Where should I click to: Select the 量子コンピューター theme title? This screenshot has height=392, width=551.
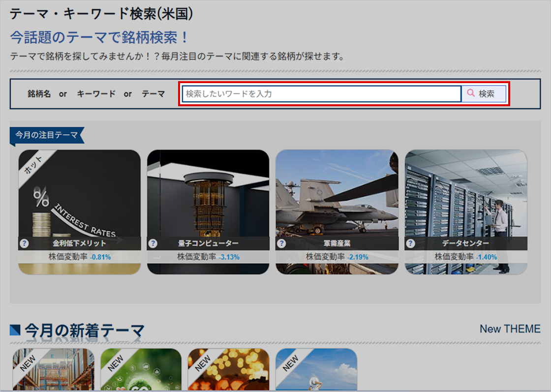[208, 243]
